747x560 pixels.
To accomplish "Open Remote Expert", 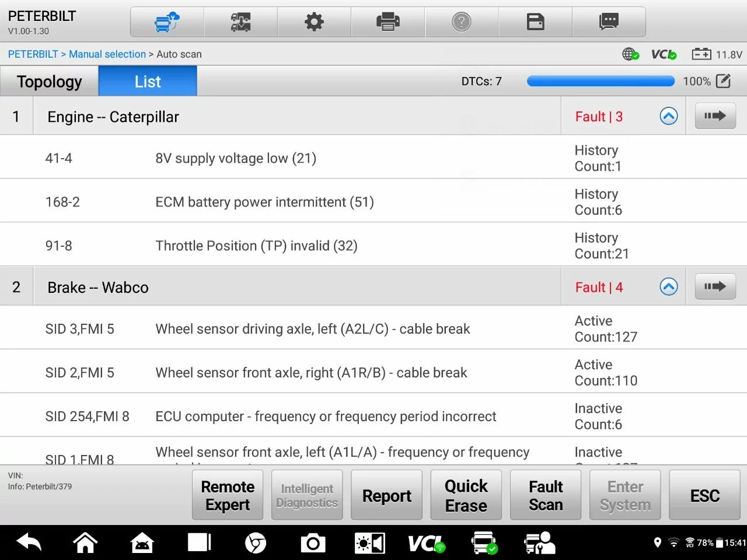I will (x=228, y=495).
